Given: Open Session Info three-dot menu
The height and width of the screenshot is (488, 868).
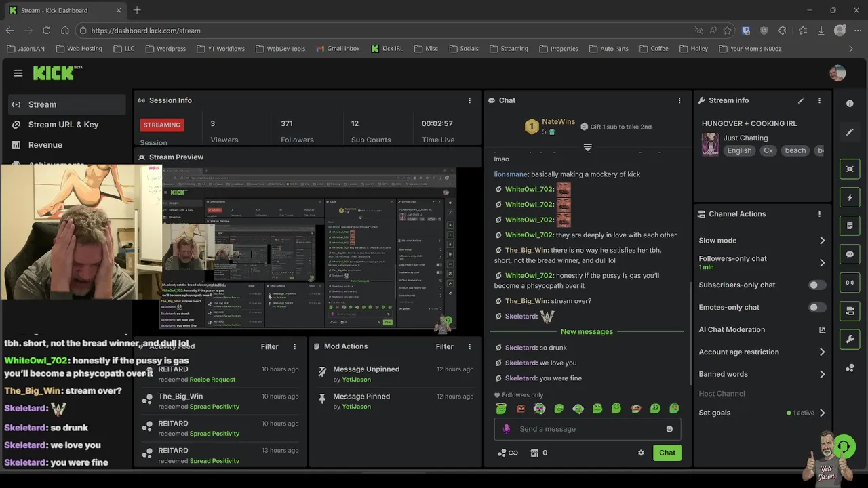Looking at the screenshot, I should (x=469, y=100).
